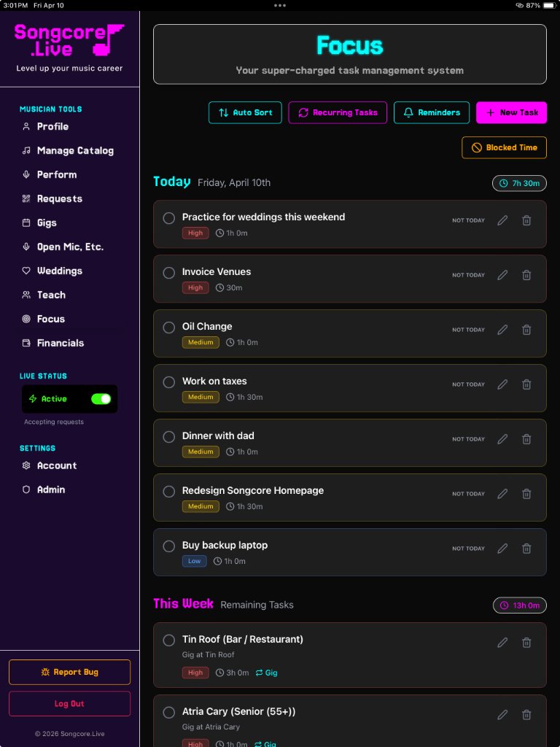Open the Admin page
560x747 pixels.
tap(44, 489)
